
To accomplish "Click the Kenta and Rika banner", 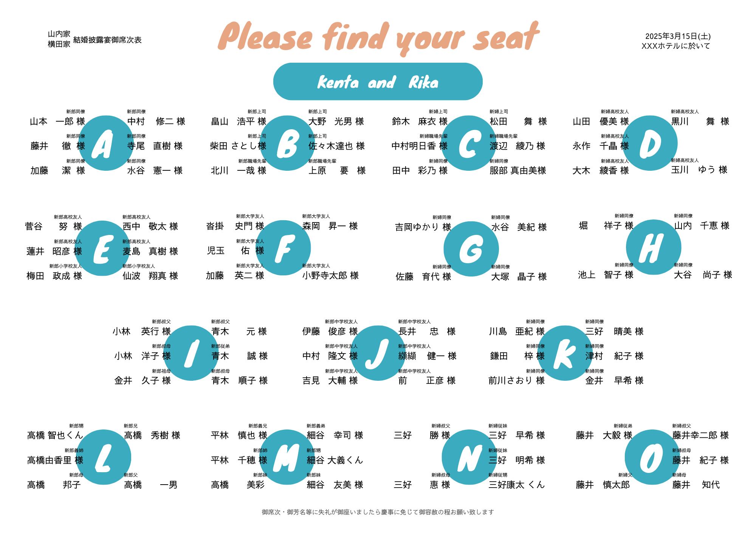I will (x=378, y=82).
